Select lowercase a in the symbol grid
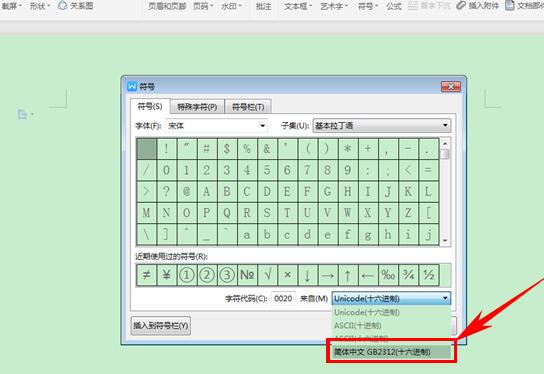This screenshot has height=374, width=544. (247, 235)
